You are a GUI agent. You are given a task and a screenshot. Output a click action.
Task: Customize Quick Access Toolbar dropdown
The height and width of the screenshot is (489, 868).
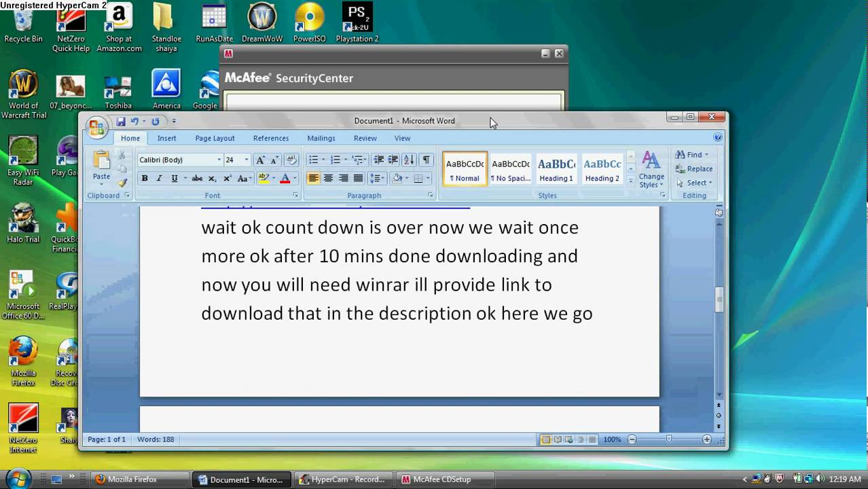pos(174,122)
